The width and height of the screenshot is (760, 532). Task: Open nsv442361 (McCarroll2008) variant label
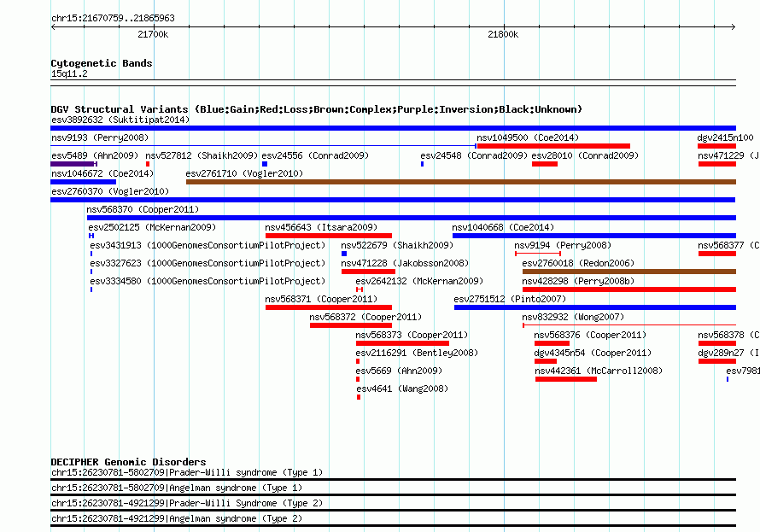coord(599,371)
